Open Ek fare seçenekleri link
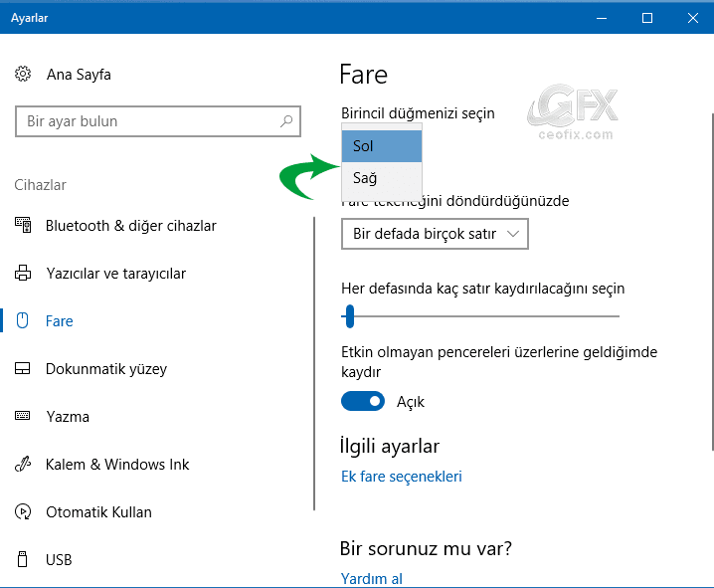 tap(402, 477)
